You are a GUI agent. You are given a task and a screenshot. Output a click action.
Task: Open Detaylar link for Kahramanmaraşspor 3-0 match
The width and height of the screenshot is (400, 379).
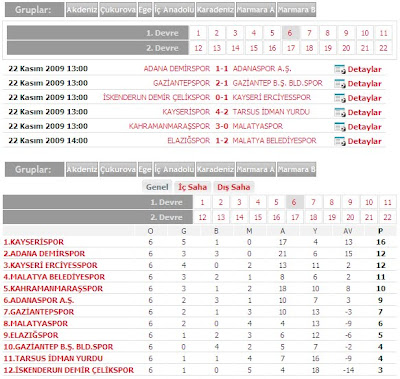click(x=364, y=127)
